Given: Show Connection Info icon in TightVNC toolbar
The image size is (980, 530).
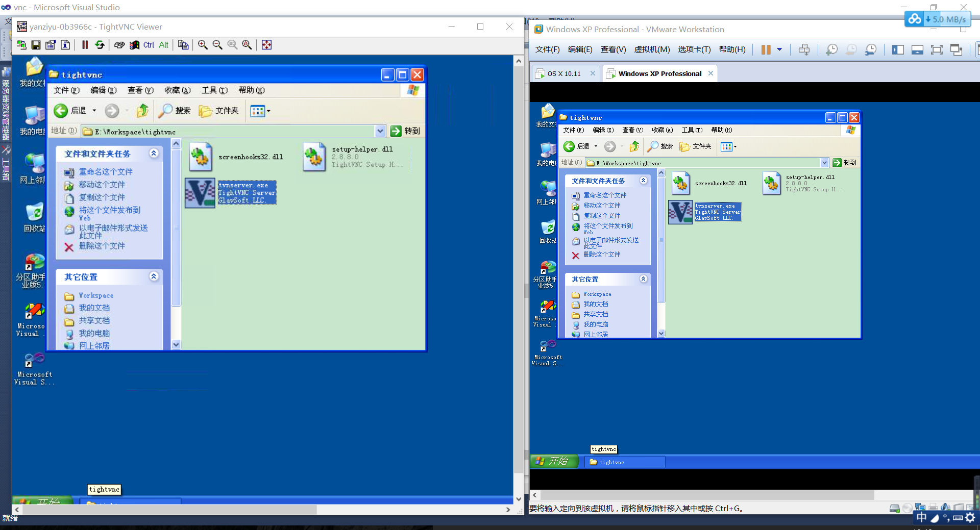Looking at the screenshot, I should (65, 45).
